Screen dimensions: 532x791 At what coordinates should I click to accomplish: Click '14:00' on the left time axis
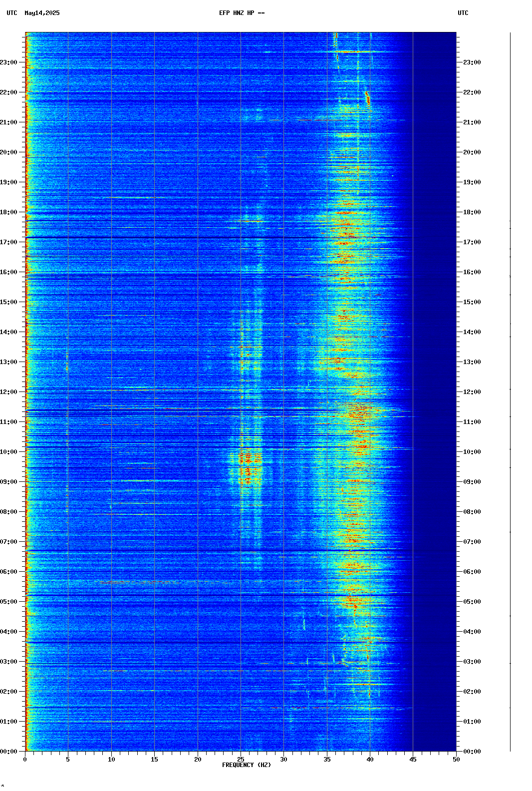tap(8, 332)
